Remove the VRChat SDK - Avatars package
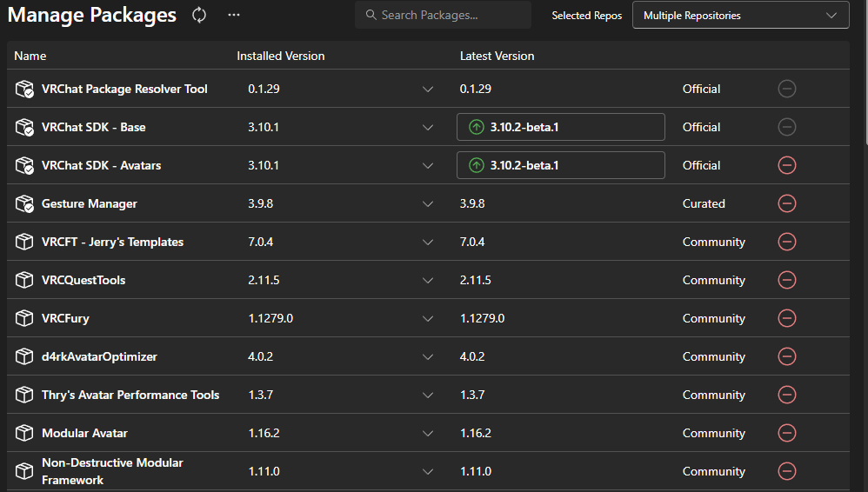 (x=786, y=165)
